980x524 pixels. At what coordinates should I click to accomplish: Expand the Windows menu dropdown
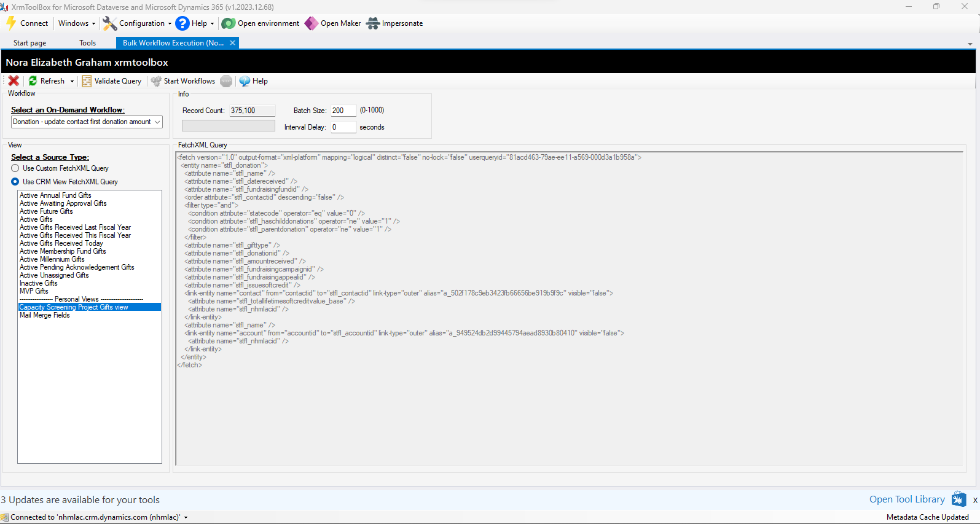(x=93, y=23)
